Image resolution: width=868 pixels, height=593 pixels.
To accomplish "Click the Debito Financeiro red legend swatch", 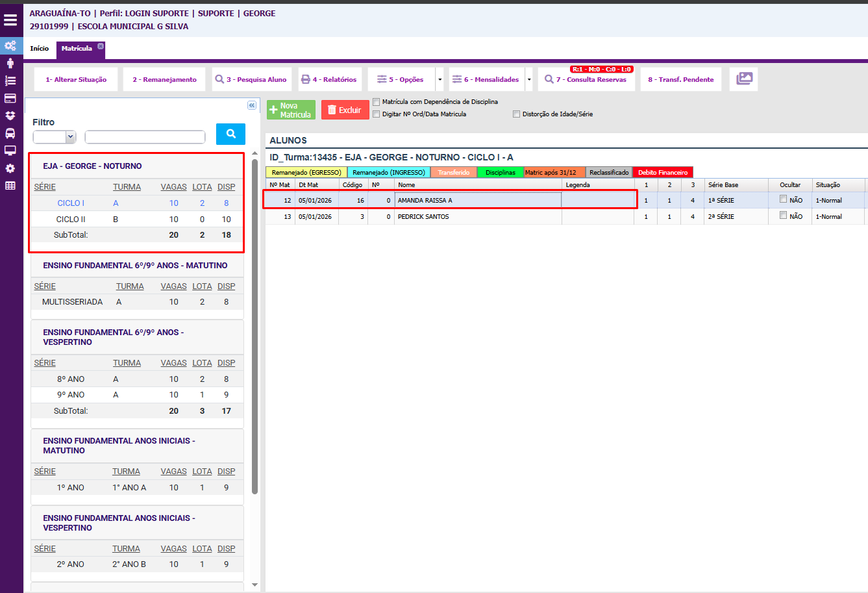I will click(662, 173).
